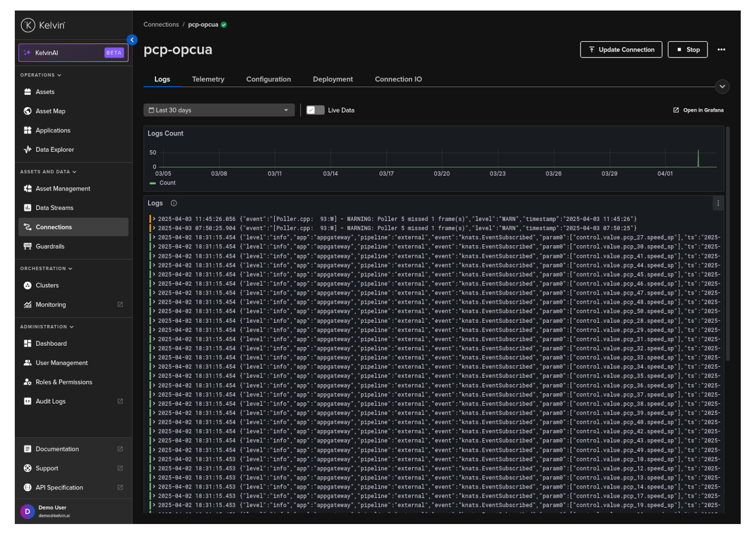This screenshot has width=756, height=535.
Task: Open Roles & Permissions icon
Action: (28, 382)
